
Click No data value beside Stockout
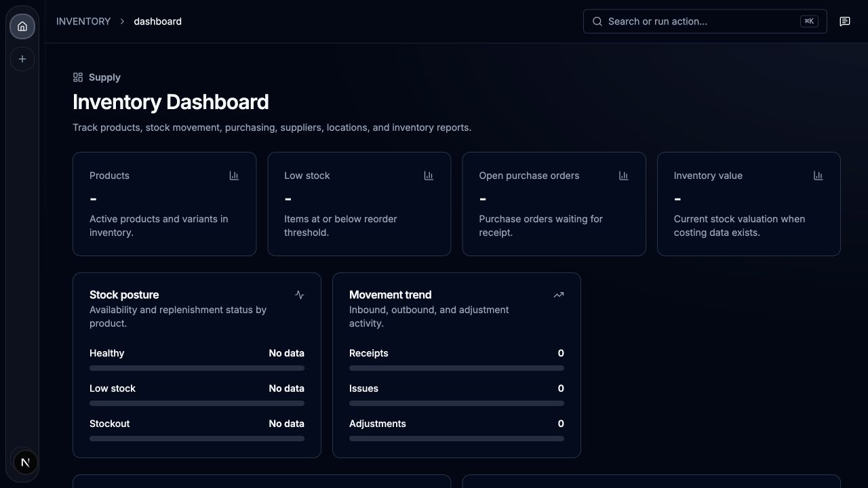pyautogui.click(x=286, y=424)
